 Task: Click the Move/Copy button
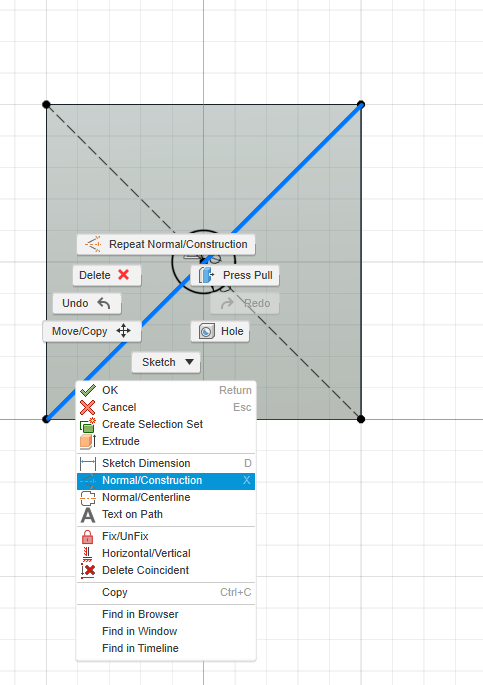click(x=92, y=331)
